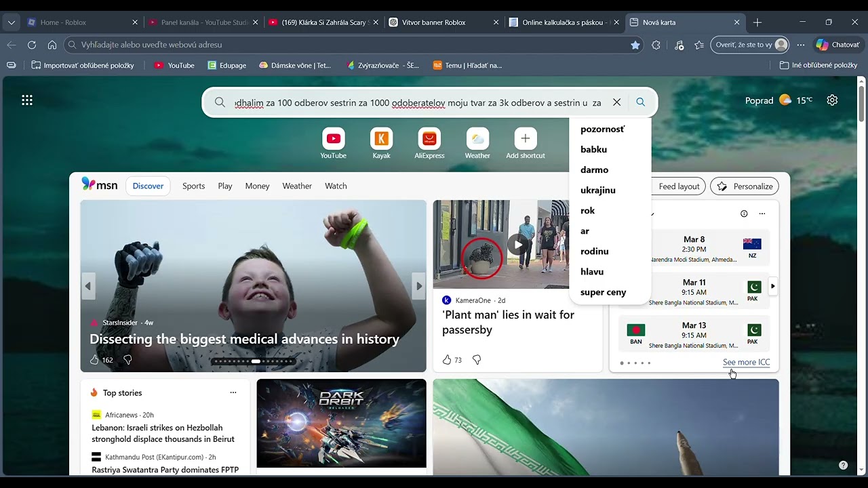Open the Dámske vône bookmark
Viewport: 868px width, 488px height.
pos(295,66)
